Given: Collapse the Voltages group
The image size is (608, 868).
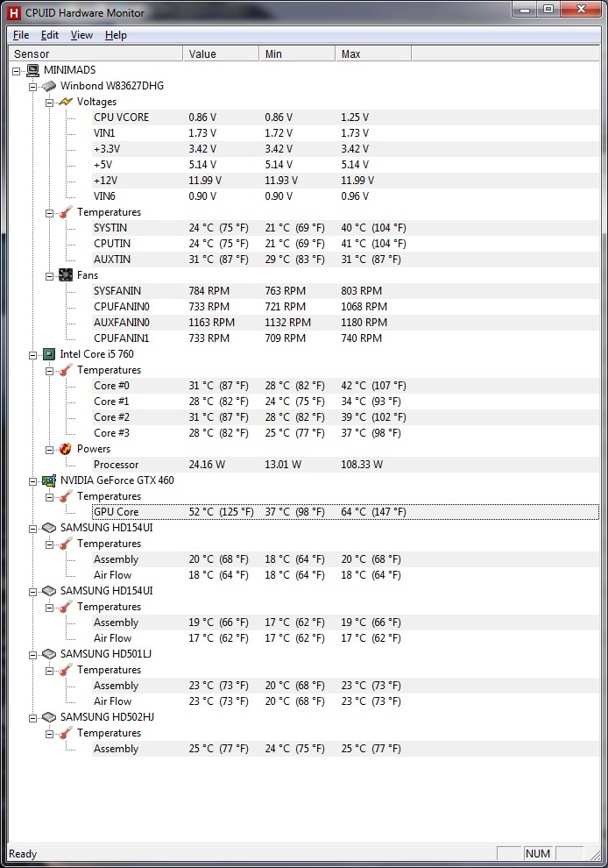Looking at the screenshot, I should (50, 103).
